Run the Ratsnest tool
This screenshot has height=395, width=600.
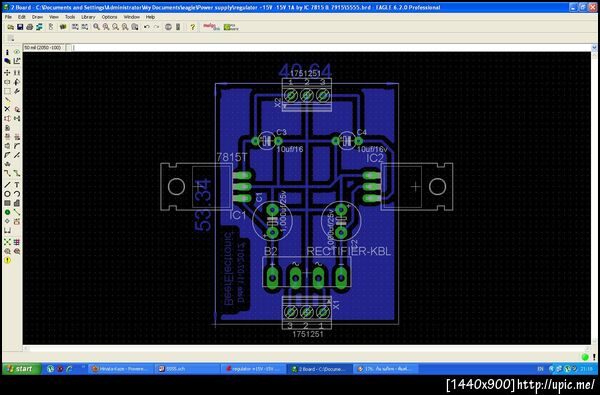coord(7,242)
